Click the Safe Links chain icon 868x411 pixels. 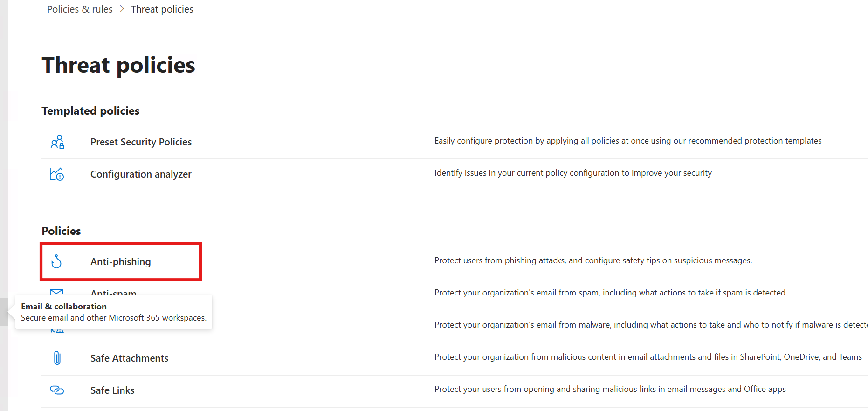pyautogui.click(x=57, y=390)
